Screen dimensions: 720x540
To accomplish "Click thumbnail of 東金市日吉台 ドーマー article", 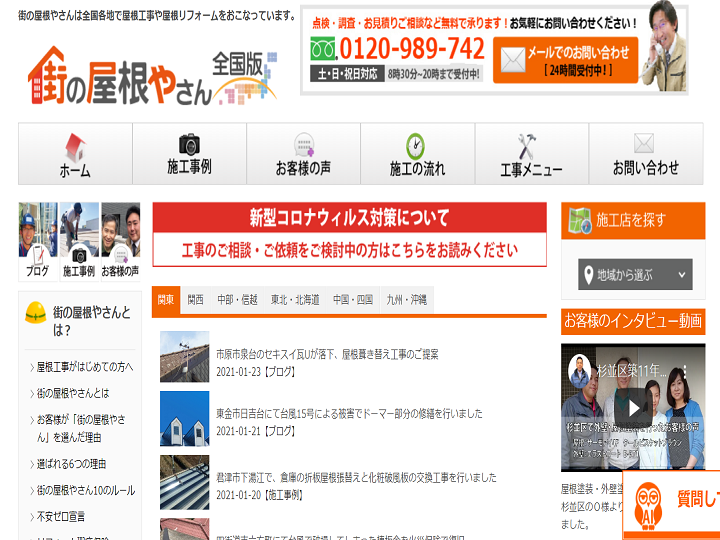I will coord(184,417).
